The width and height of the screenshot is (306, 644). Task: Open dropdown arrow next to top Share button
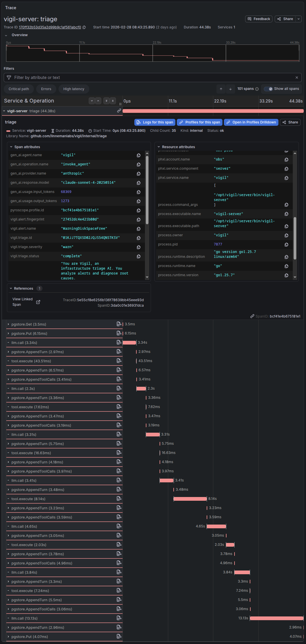coord(299,19)
